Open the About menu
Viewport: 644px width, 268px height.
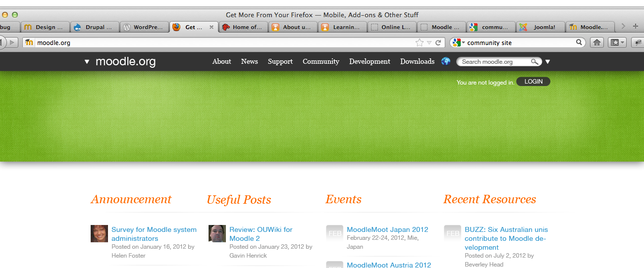click(221, 61)
